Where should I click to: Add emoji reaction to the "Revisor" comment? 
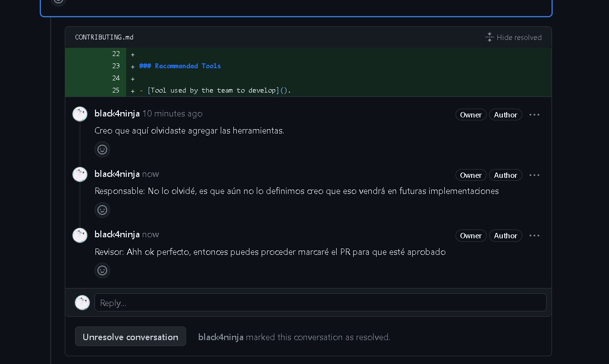click(x=102, y=270)
